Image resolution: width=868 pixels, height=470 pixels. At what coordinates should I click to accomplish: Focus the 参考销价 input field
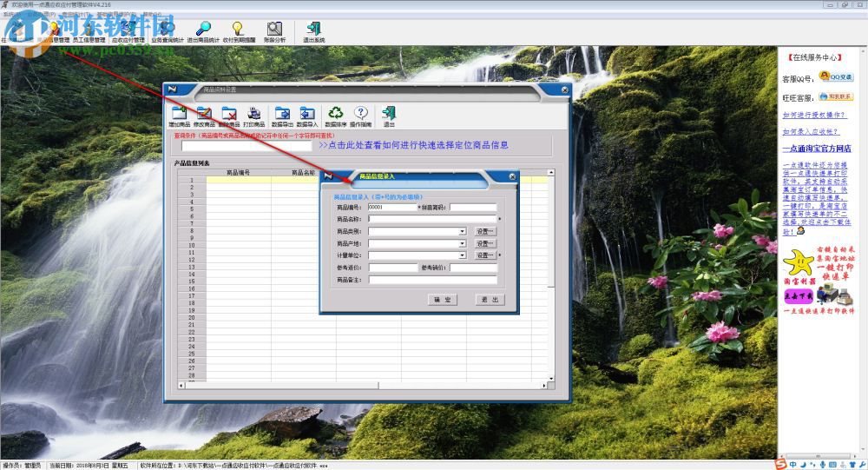pos(473,268)
